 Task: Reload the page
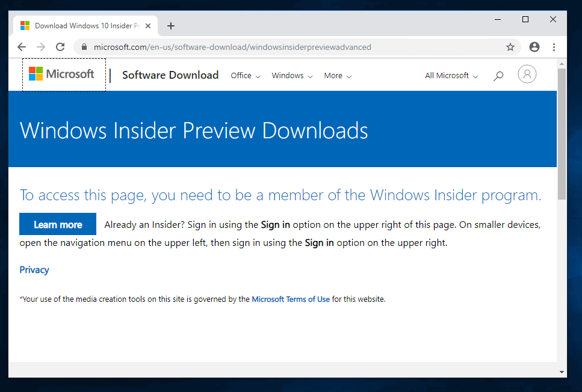(60, 47)
